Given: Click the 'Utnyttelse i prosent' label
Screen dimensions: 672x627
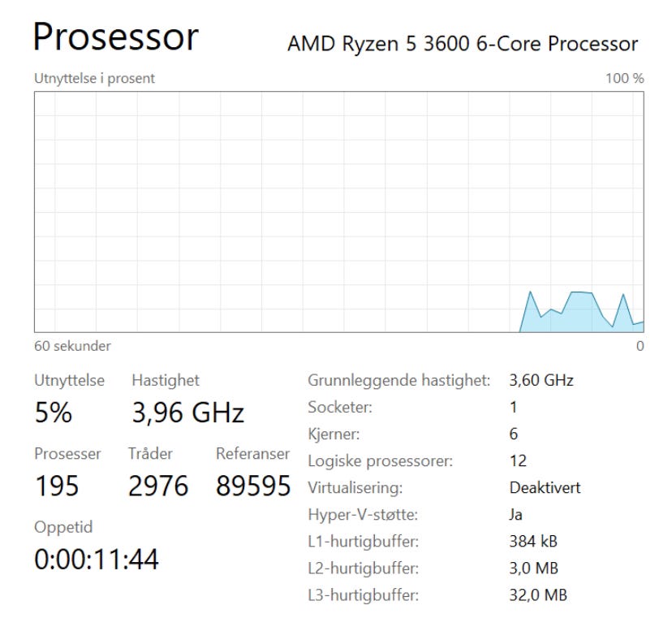Looking at the screenshot, I should [94, 79].
